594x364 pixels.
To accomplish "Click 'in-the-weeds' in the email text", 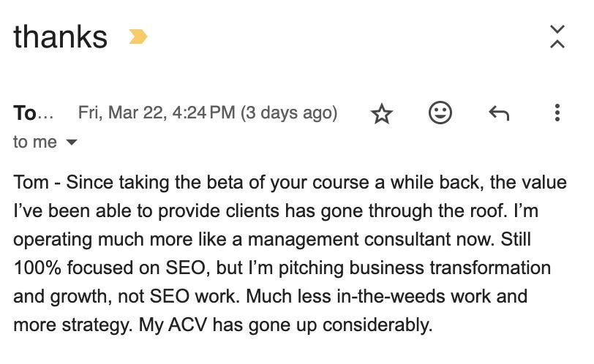I will pyautogui.click(x=391, y=296).
